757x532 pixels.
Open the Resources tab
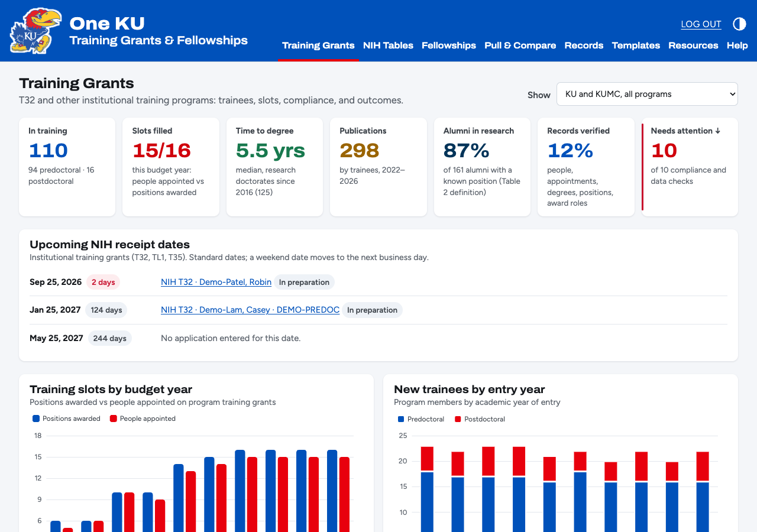coord(693,46)
